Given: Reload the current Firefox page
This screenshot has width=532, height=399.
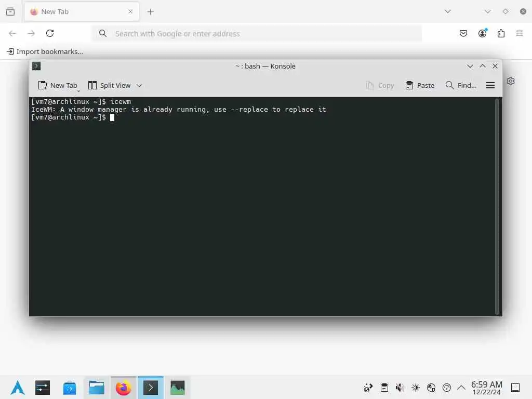Looking at the screenshot, I should [x=50, y=33].
